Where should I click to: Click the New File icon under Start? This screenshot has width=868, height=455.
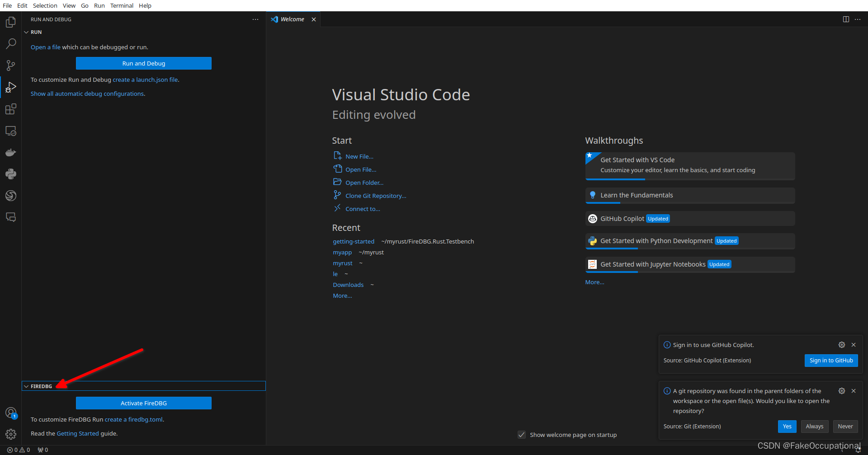coord(337,156)
